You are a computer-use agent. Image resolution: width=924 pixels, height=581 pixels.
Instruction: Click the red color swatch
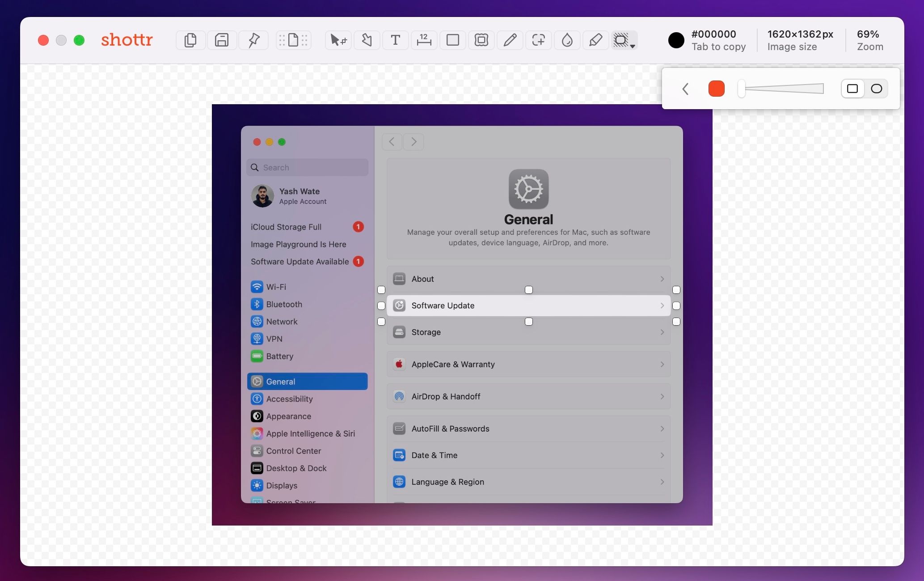(x=716, y=89)
